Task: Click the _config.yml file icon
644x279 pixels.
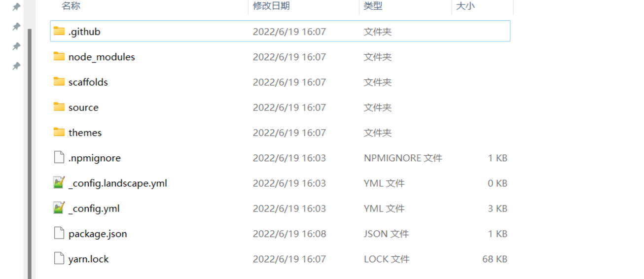Action: point(59,208)
